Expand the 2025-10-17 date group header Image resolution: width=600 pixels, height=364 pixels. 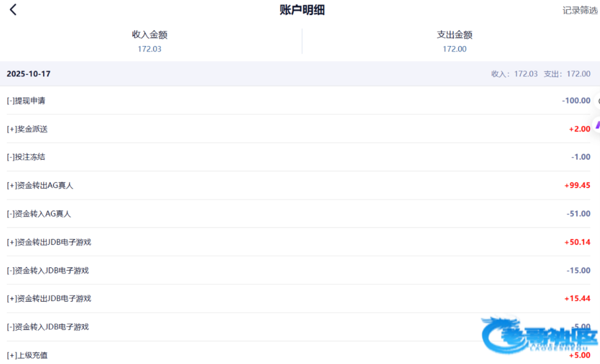tap(28, 74)
